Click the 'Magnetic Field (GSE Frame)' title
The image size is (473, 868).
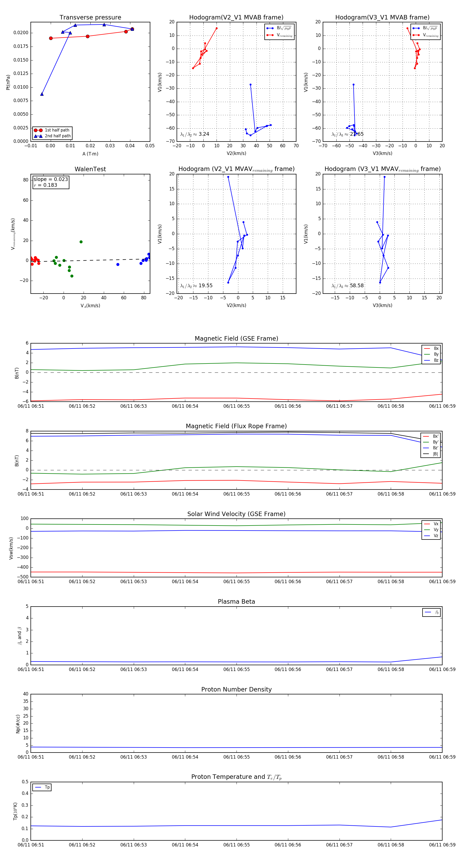236,339
